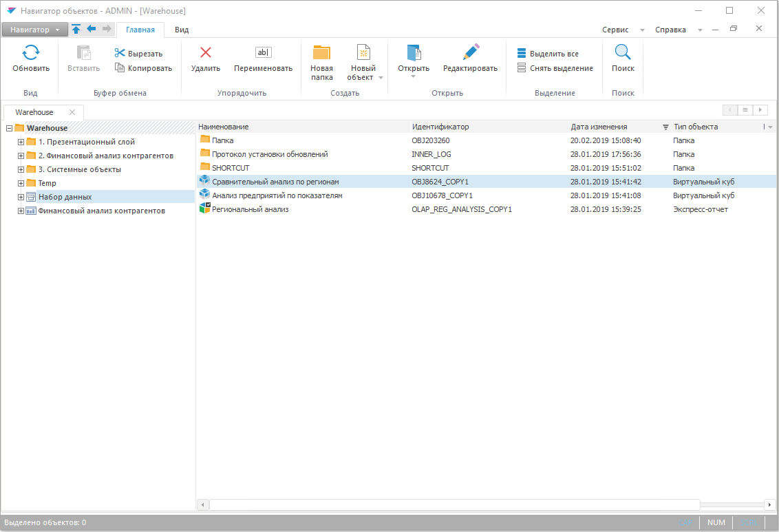Click the Переименовать rename icon
The width and height of the screenshot is (779, 532).
point(263,53)
